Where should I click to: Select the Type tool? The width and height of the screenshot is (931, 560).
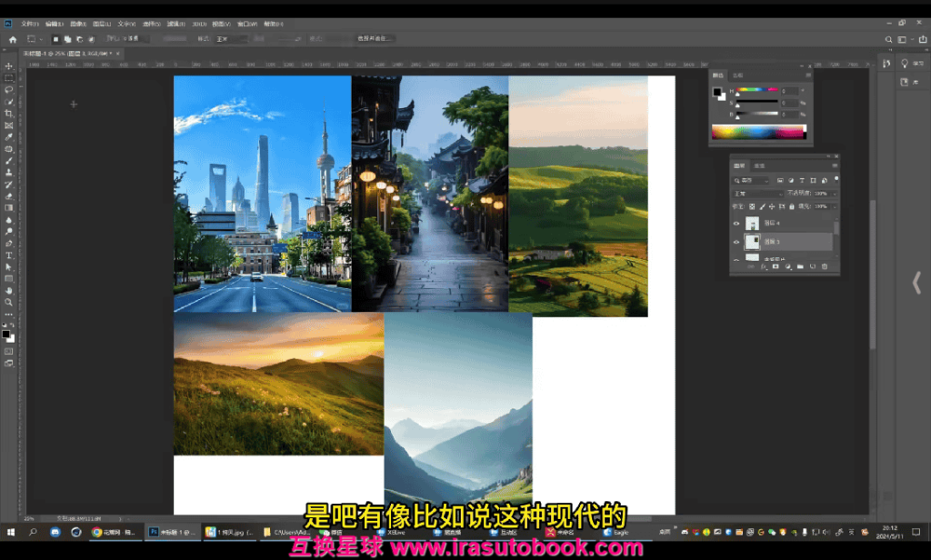(9, 255)
